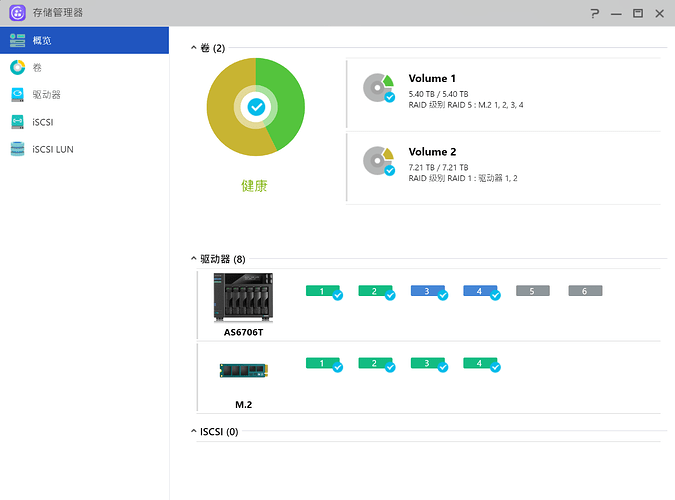Image resolution: width=675 pixels, height=500 pixels.
Task: Select M.2 slot 4 indicator
Action: [480, 364]
